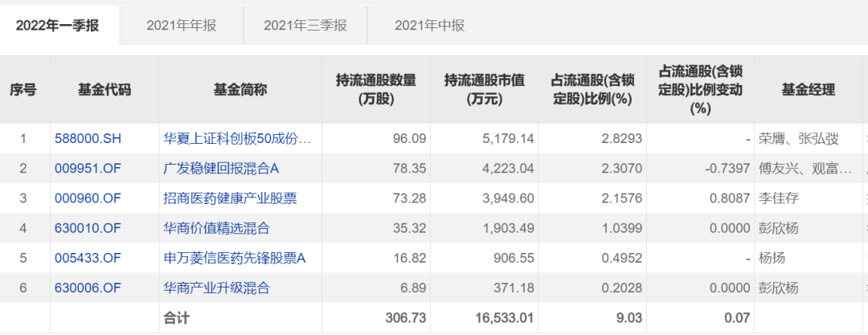Select ratio cell 0.2028
The height and width of the screenshot is (335, 868).
point(621,288)
